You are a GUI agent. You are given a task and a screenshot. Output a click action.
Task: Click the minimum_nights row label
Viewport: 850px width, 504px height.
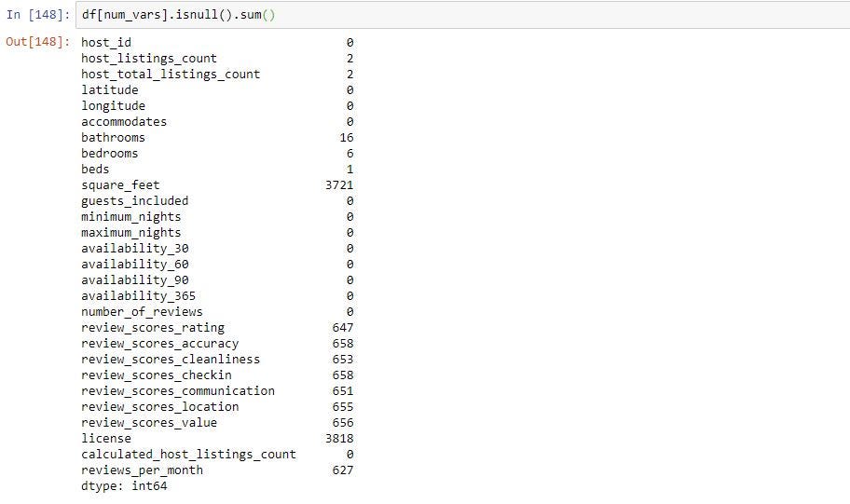[x=131, y=217]
